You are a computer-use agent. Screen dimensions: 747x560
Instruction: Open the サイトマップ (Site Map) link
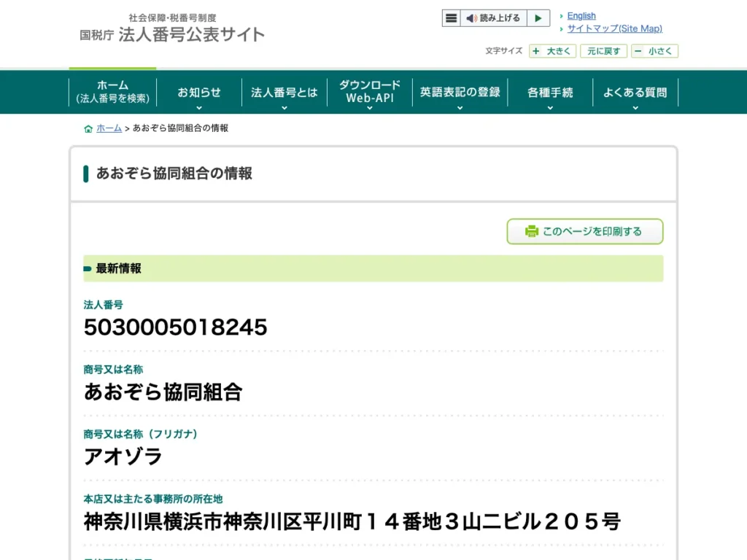pyautogui.click(x=614, y=28)
